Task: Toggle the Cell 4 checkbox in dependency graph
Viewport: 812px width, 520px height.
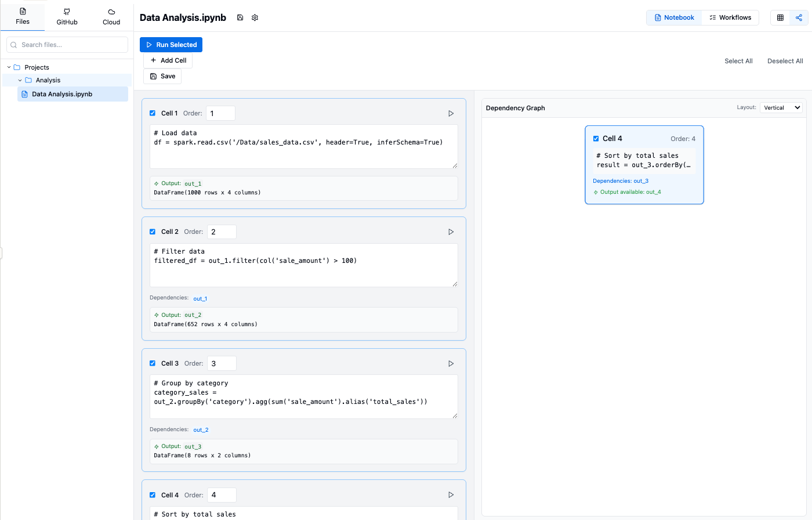Action: (x=596, y=138)
